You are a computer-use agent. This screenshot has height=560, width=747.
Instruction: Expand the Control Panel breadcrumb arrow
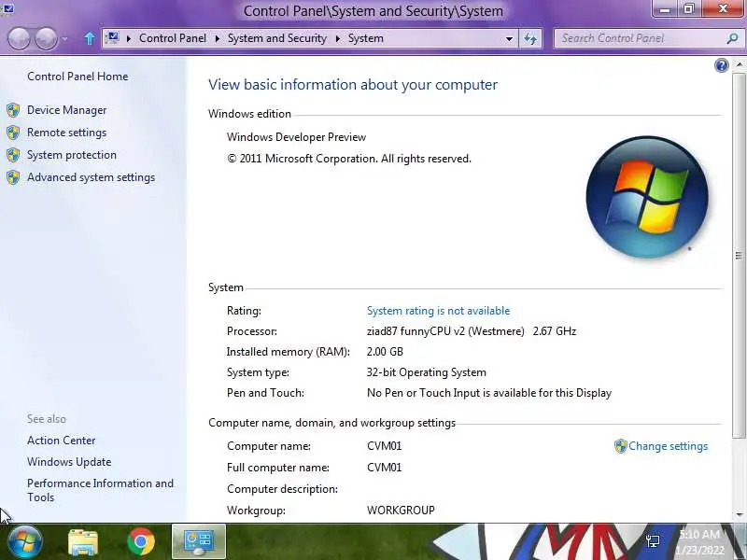pyautogui.click(x=218, y=38)
